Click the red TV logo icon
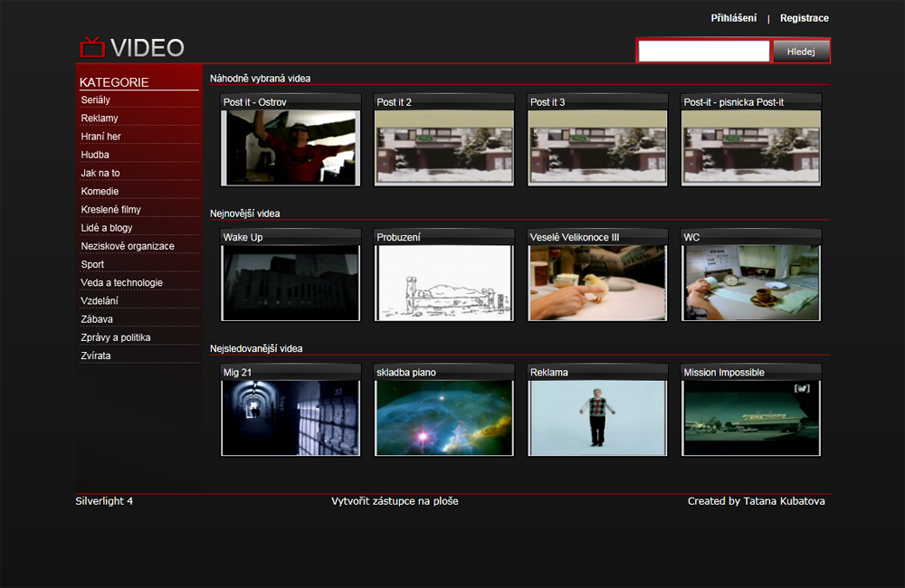 pos(92,47)
